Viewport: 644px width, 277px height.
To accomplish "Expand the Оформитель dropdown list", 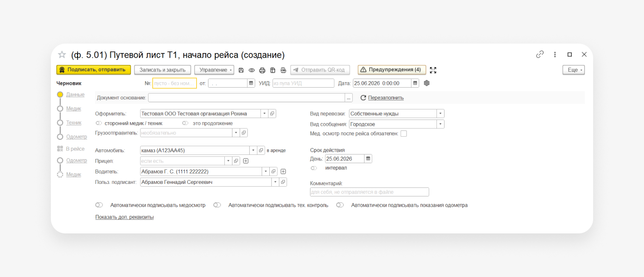I will (264, 114).
